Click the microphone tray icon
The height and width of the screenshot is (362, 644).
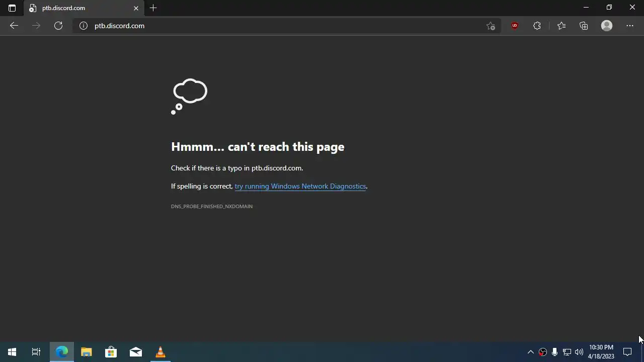click(554, 352)
